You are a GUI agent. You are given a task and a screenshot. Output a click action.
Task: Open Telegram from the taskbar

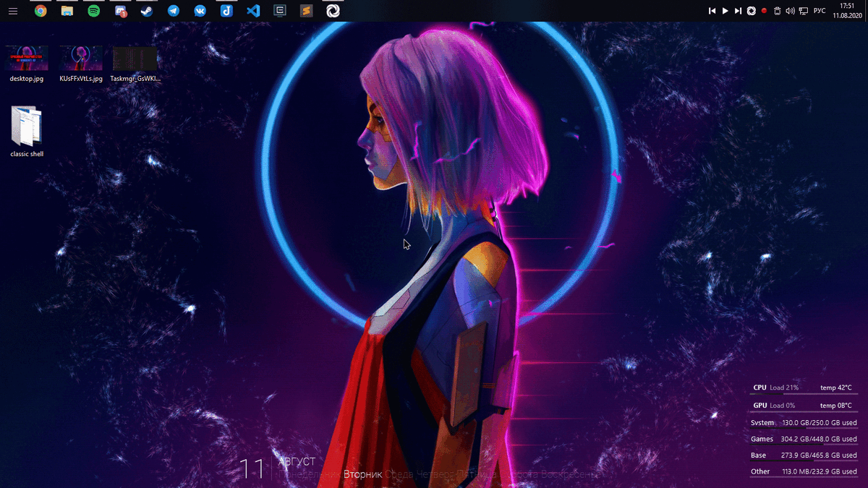tap(174, 11)
